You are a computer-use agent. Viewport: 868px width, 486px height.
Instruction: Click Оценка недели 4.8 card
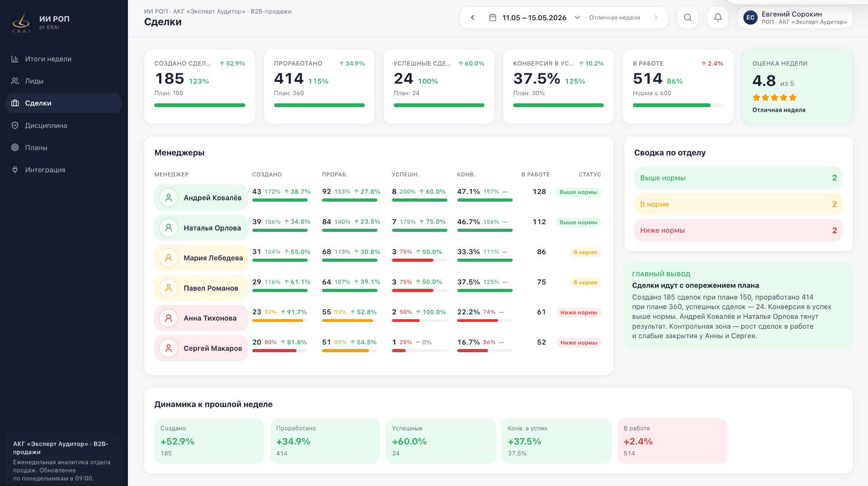pyautogui.click(x=797, y=86)
